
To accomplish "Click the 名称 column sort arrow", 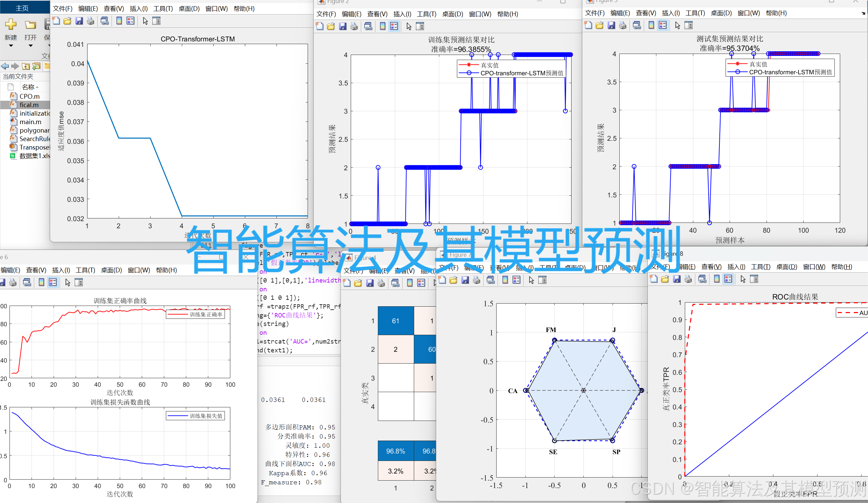I will pos(37,87).
